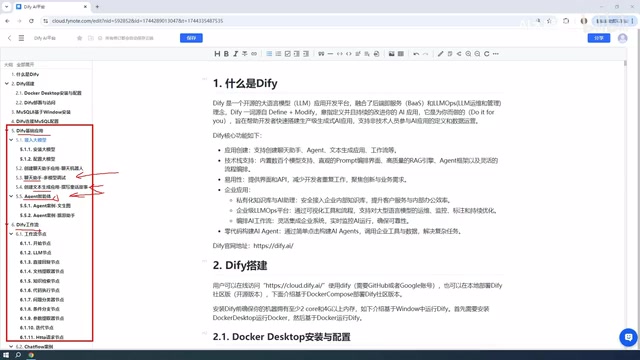The image size is (640, 360).
Task: Star this note as favorite
Action: point(80,38)
